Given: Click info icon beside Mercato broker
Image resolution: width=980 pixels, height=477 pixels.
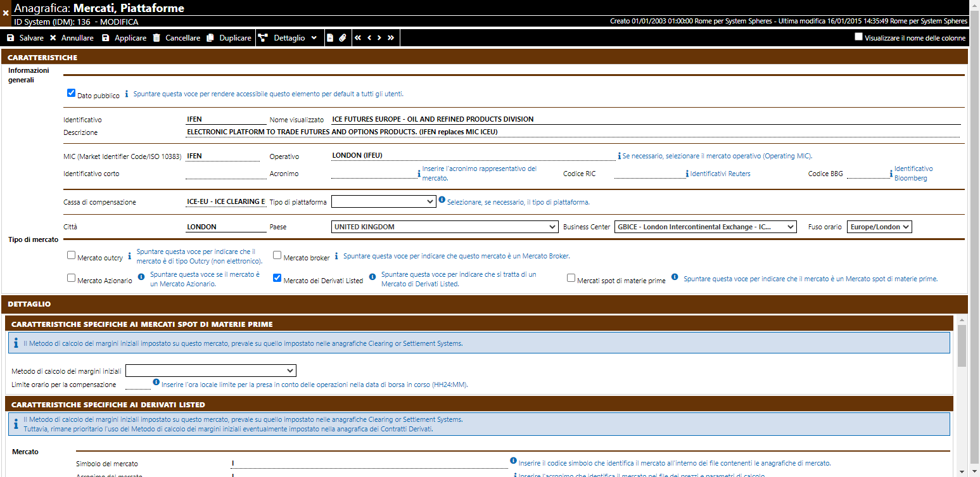Looking at the screenshot, I should tap(337, 257).
